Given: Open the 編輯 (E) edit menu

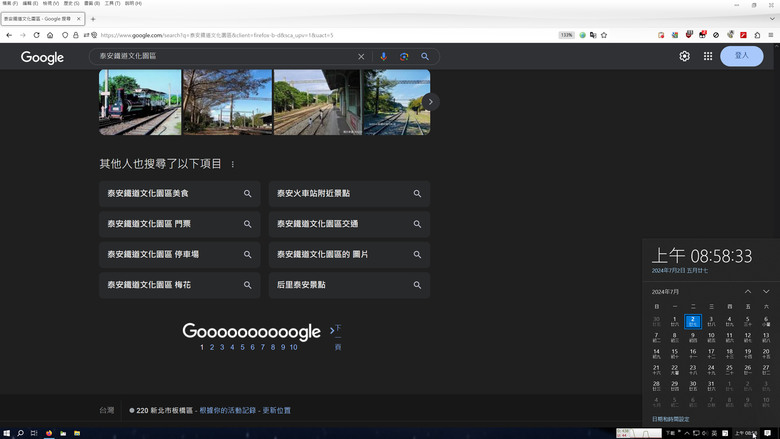Looking at the screenshot, I should 30,3.
